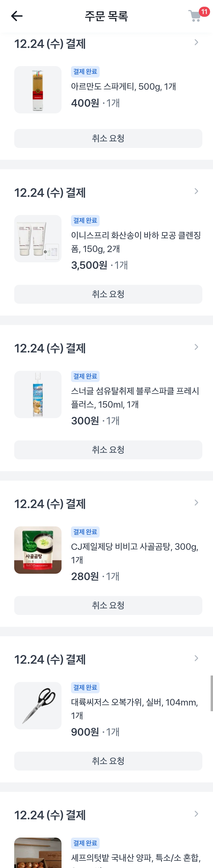Open the Armando spaghetti product thumbnail

[38, 90]
